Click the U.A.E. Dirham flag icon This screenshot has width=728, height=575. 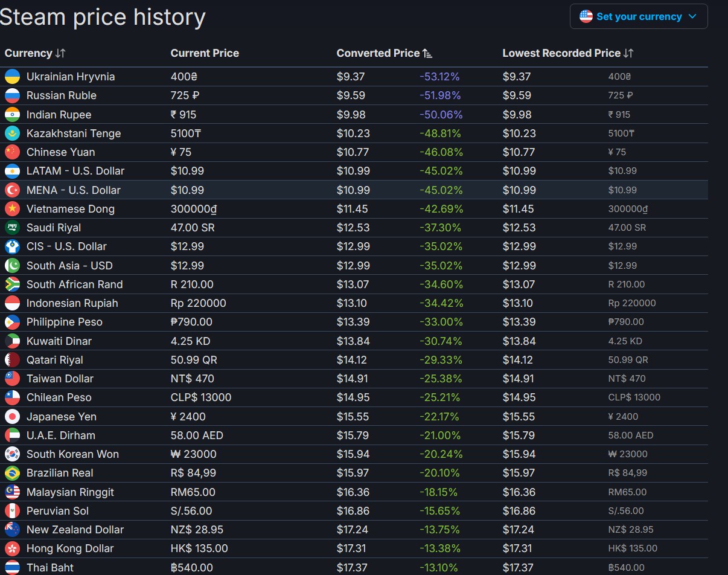click(x=12, y=435)
